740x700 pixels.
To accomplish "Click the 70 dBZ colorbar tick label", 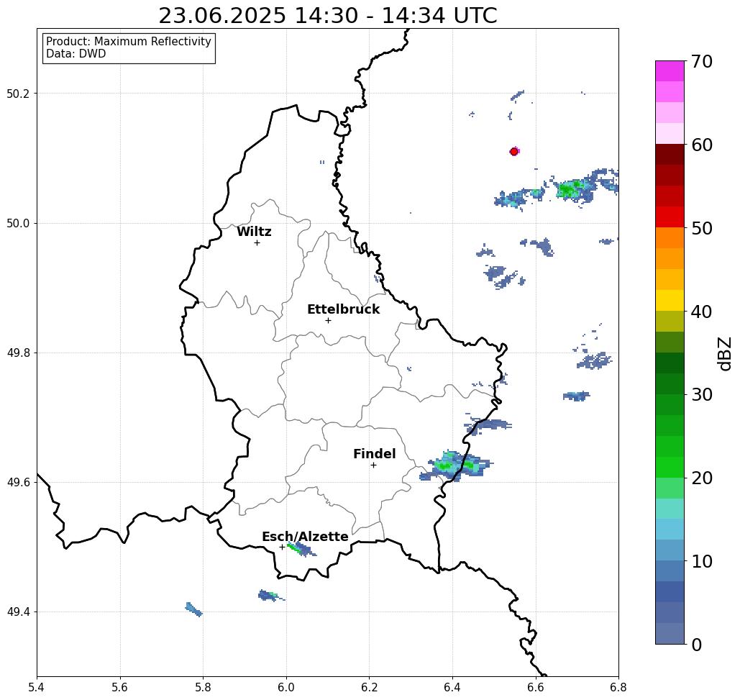I will (x=701, y=61).
